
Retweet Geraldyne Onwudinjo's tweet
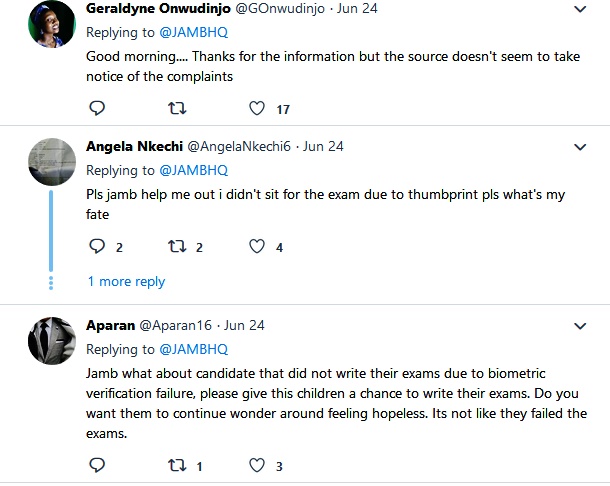pyautogui.click(x=176, y=108)
